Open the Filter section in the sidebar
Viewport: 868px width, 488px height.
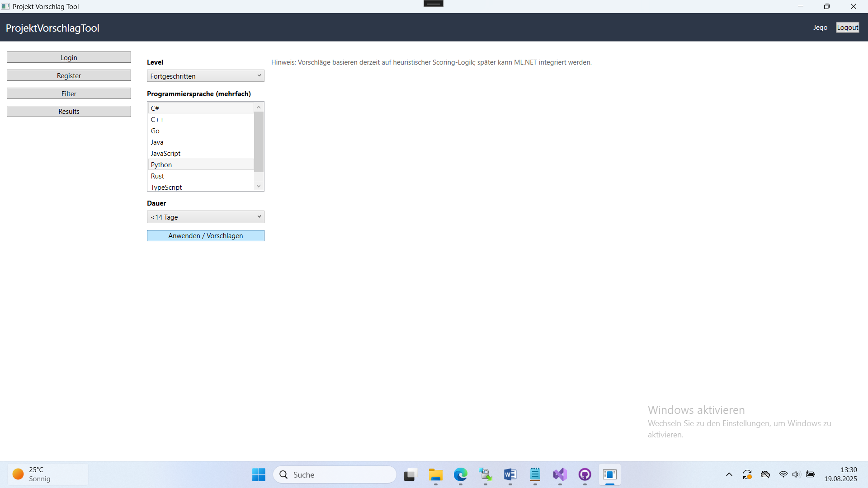pyautogui.click(x=68, y=94)
